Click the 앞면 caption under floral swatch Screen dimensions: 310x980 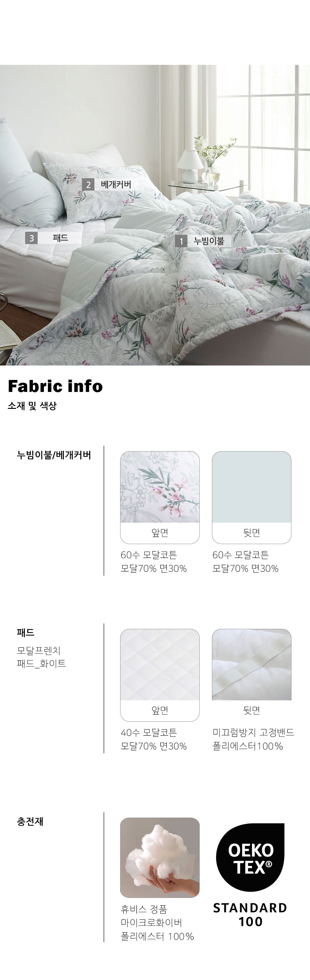pos(160,533)
